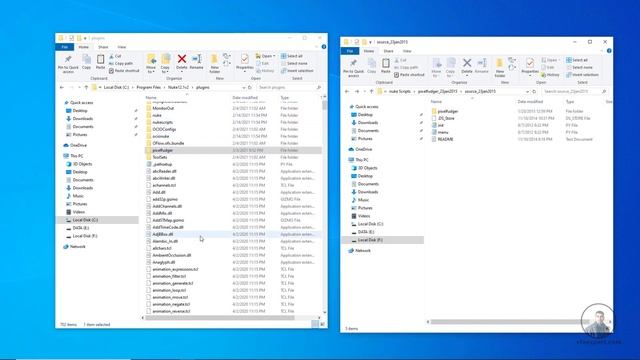
Task: Open recent locations dropdown in plugins window
Action: coord(79,87)
